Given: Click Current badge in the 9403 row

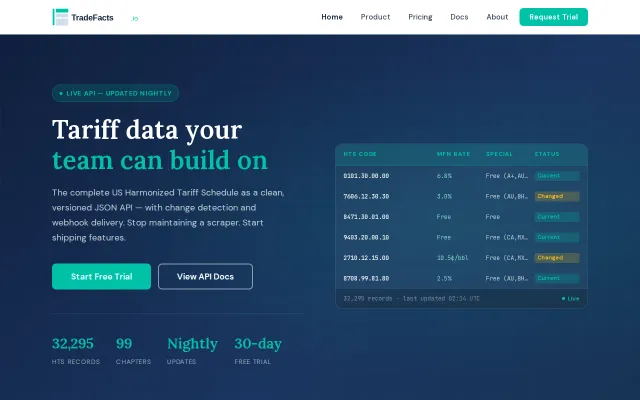Looking at the screenshot, I should 557,237.
